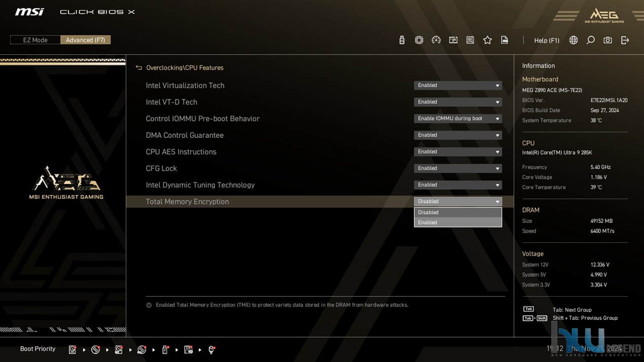The image size is (644, 362).
Task: Open the storage drive icon in toolbar
Action: tap(470, 40)
